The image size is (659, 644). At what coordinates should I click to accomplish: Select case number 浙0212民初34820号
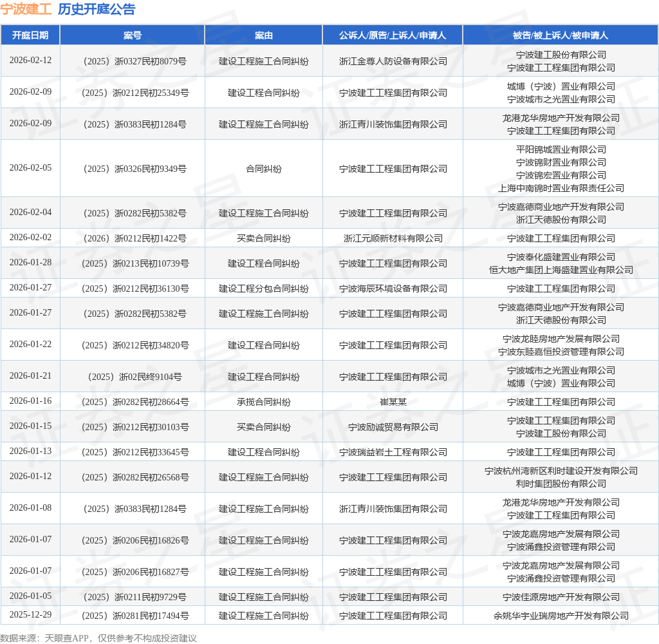tap(135, 346)
